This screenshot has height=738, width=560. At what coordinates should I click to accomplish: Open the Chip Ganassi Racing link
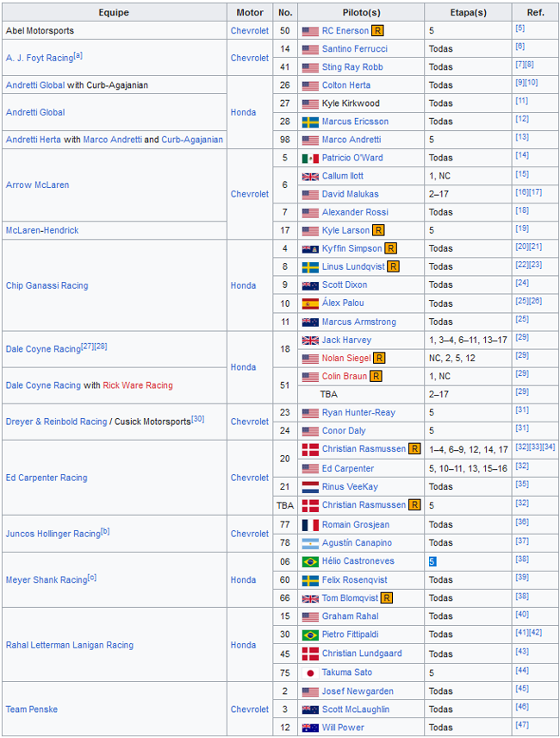(x=47, y=285)
